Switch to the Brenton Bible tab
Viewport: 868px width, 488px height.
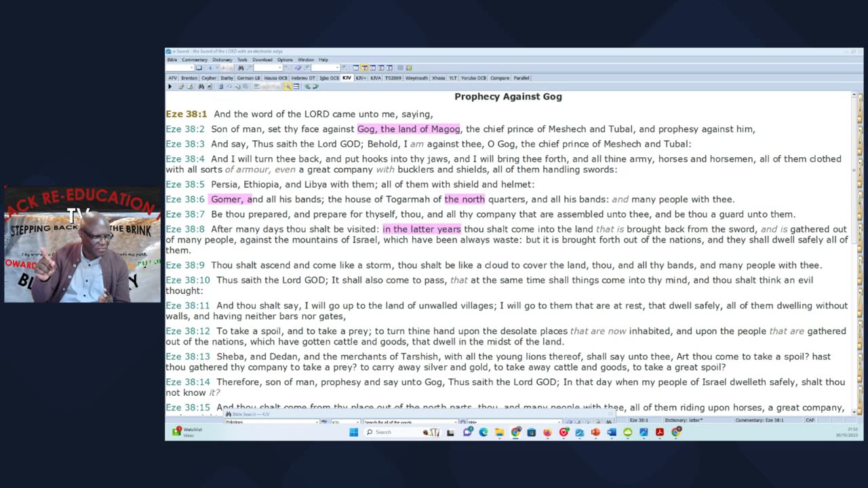click(189, 78)
